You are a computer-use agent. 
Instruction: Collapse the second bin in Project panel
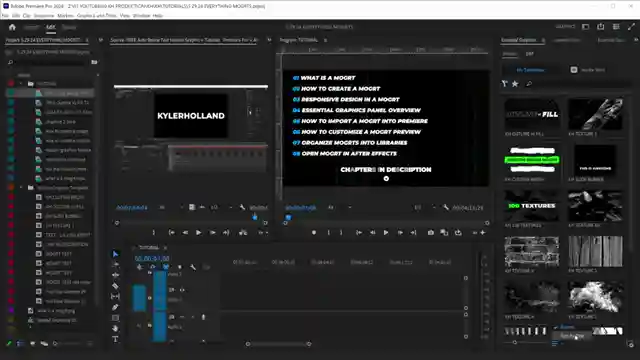tap(21, 188)
